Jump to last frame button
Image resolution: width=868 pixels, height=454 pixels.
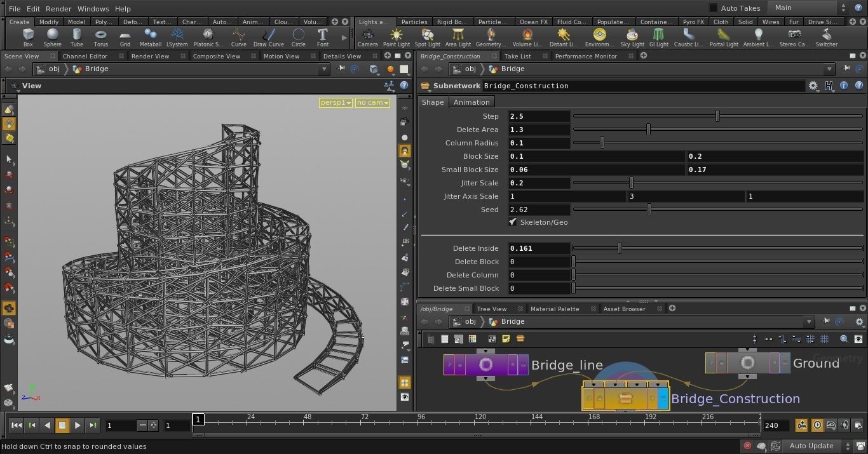(93, 425)
